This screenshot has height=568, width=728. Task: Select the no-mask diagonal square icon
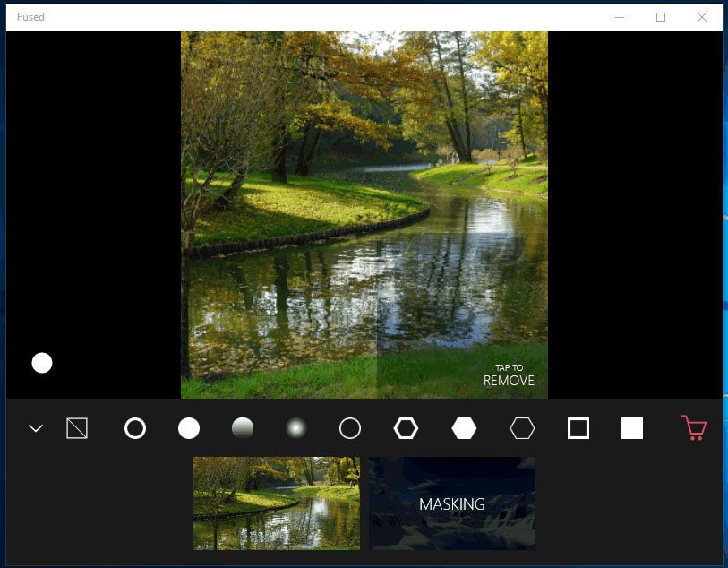77,428
